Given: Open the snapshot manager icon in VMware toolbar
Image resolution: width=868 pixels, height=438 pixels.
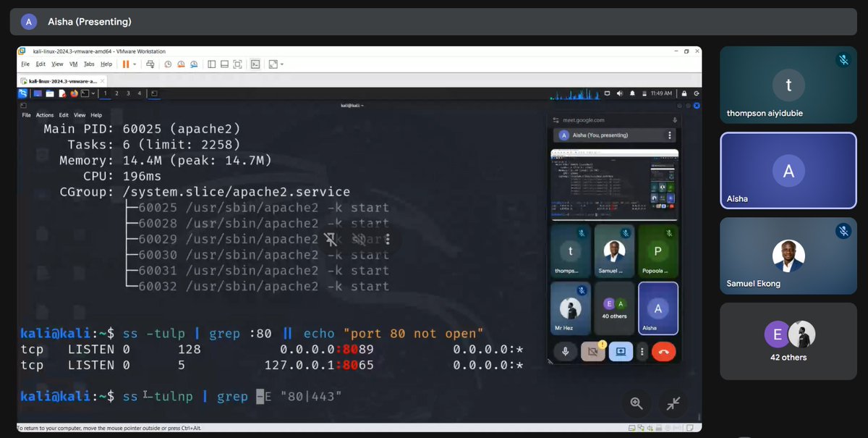Looking at the screenshot, I should click(x=194, y=64).
